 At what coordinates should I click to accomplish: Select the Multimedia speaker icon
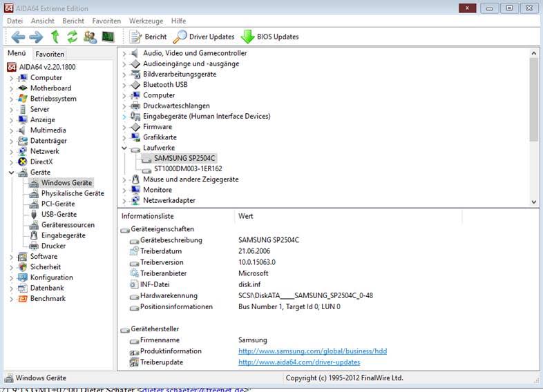point(23,130)
